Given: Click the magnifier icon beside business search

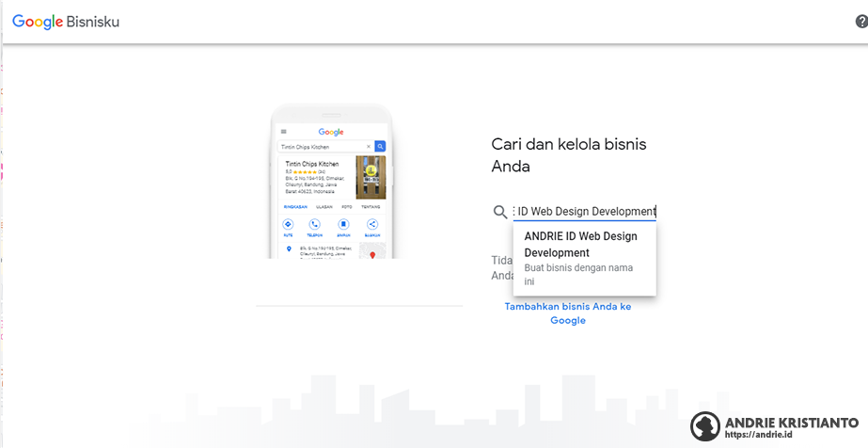Looking at the screenshot, I should click(x=500, y=212).
